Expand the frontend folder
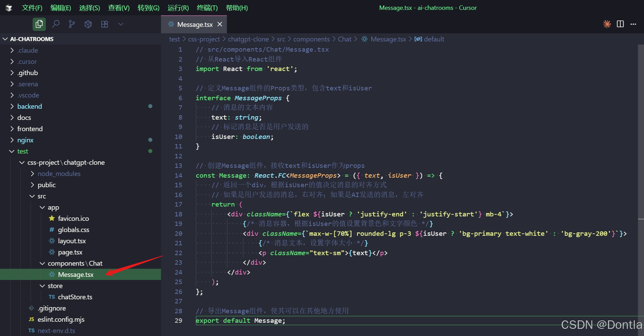The height and width of the screenshot is (336, 644). pyautogui.click(x=80, y=129)
